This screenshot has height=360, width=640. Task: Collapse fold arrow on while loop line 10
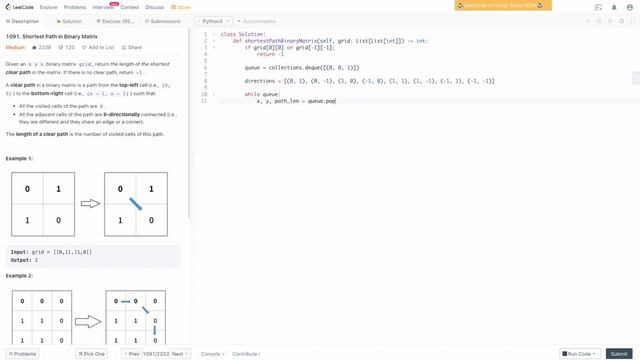coord(214,94)
